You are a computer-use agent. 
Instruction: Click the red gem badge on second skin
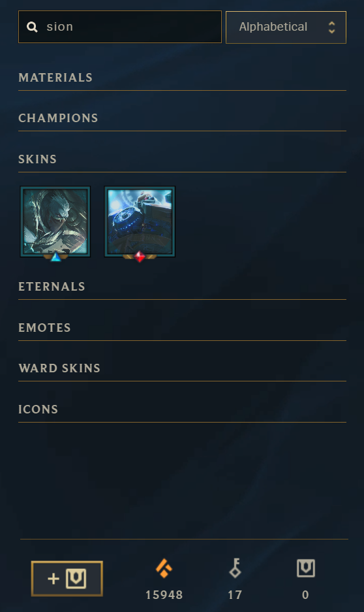point(140,257)
